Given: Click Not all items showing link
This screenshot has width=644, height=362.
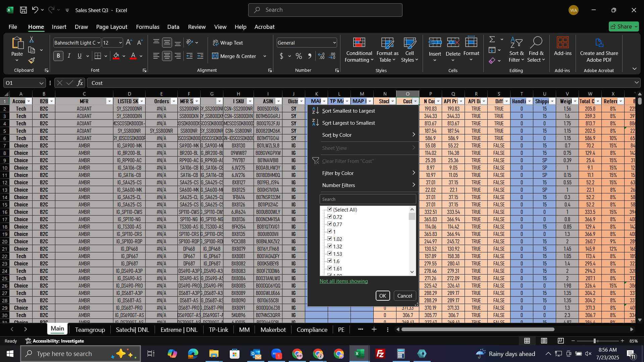Looking at the screenshot, I should (343, 281).
